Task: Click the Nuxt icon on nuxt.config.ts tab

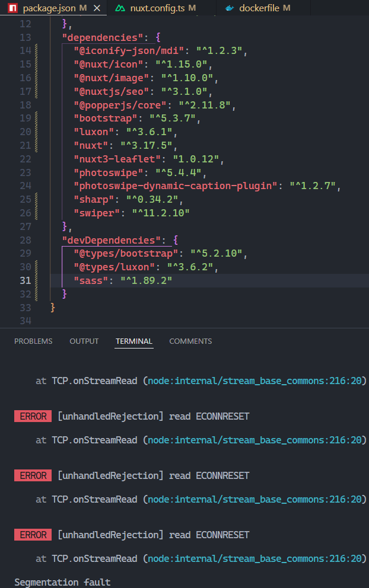Action: (120, 8)
